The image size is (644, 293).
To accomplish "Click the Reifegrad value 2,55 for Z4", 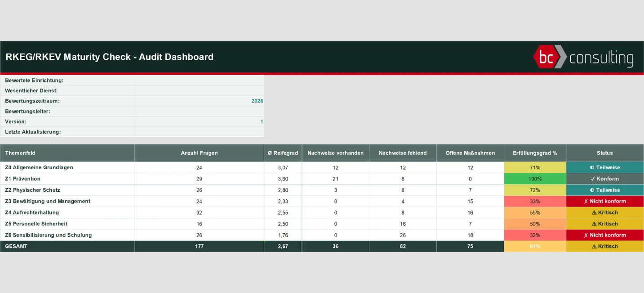I will [283, 212].
